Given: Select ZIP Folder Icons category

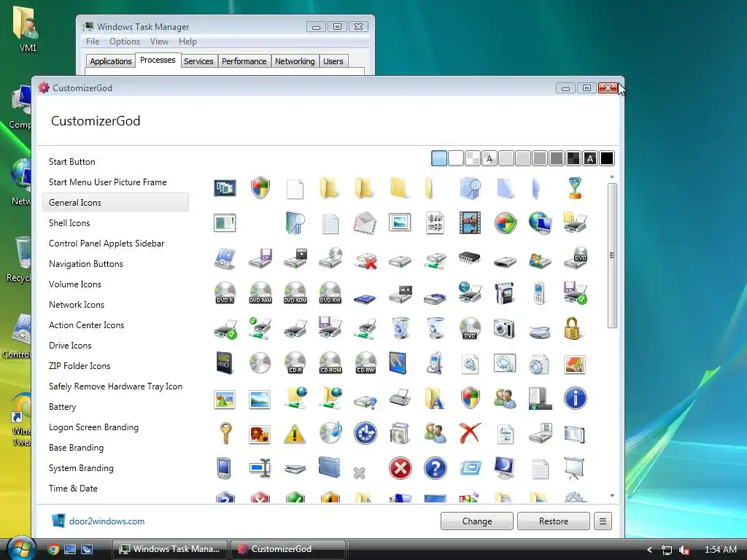Looking at the screenshot, I should pyautogui.click(x=80, y=366).
